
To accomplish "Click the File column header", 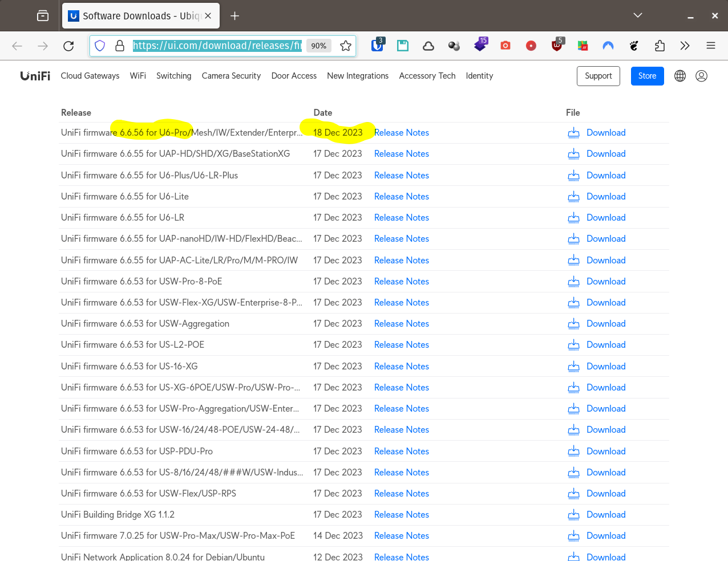I will [x=573, y=113].
